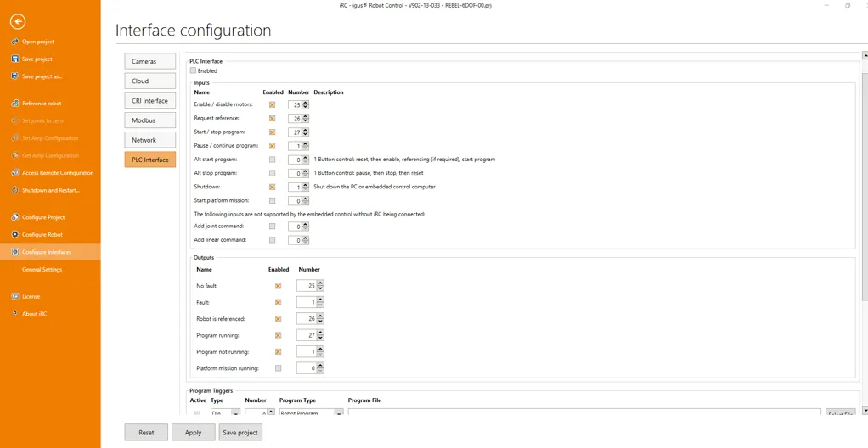The width and height of the screenshot is (868, 448).
Task: Select Get Amp Configuration menu entry
Action: pyautogui.click(x=50, y=155)
